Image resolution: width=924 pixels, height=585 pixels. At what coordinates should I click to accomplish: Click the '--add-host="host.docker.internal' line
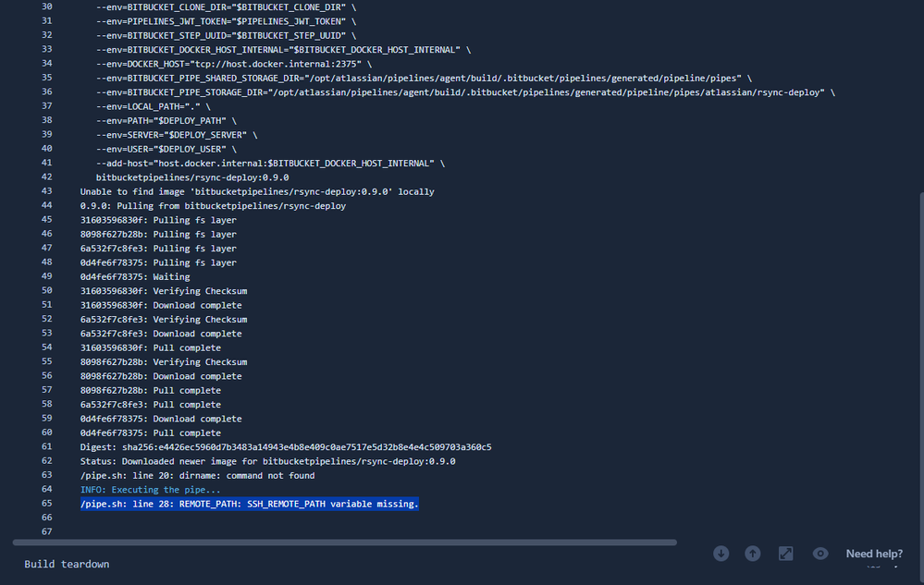click(x=270, y=163)
